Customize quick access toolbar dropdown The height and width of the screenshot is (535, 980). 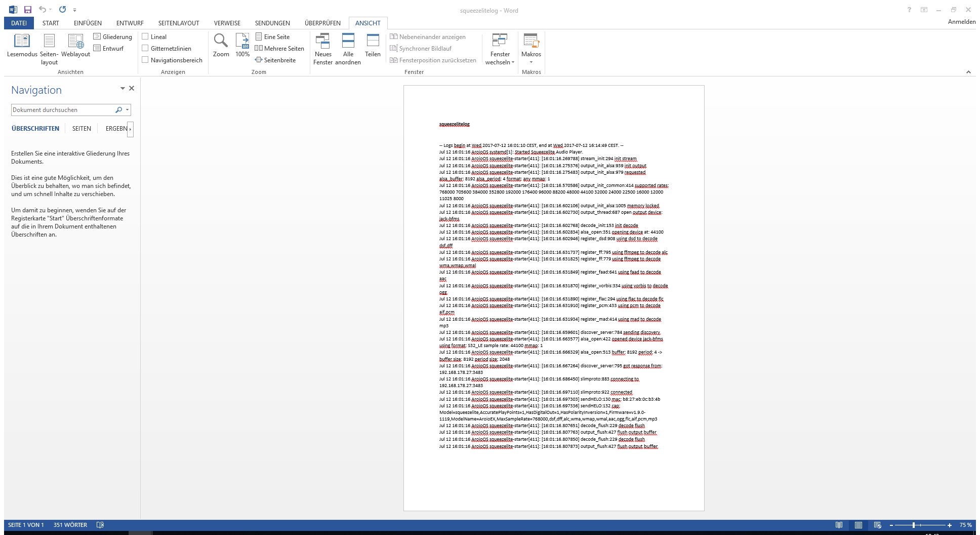74,10
